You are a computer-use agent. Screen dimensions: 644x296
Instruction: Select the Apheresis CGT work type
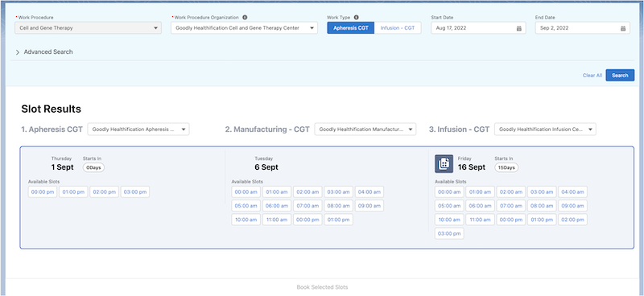point(351,28)
